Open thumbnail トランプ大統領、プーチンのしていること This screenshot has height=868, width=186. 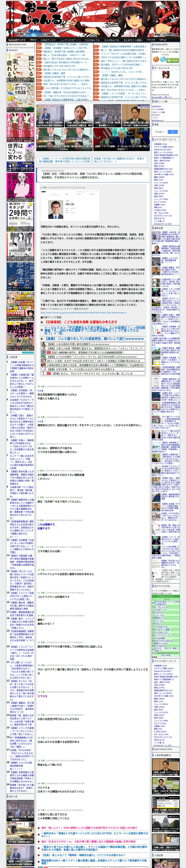click(122, 139)
